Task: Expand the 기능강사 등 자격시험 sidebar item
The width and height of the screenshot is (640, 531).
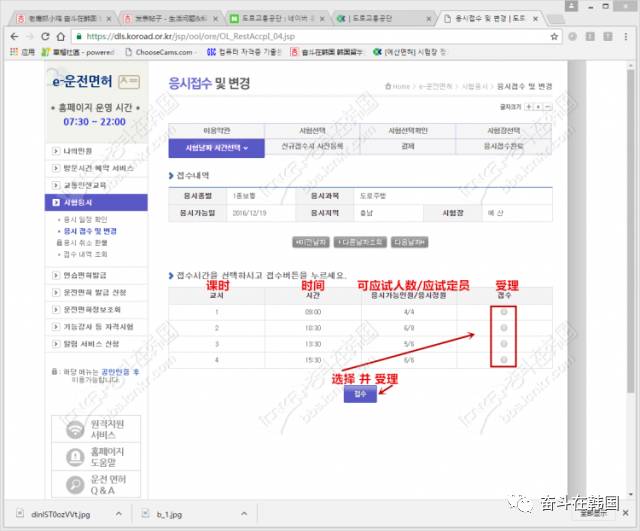Action: pyautogui.click(x=96, y=327)
